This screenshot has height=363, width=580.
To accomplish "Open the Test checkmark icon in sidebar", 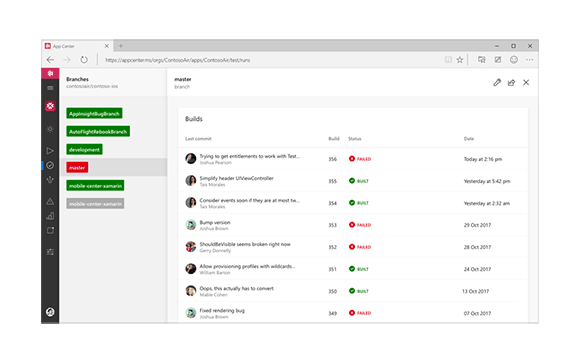I will 50,165.
